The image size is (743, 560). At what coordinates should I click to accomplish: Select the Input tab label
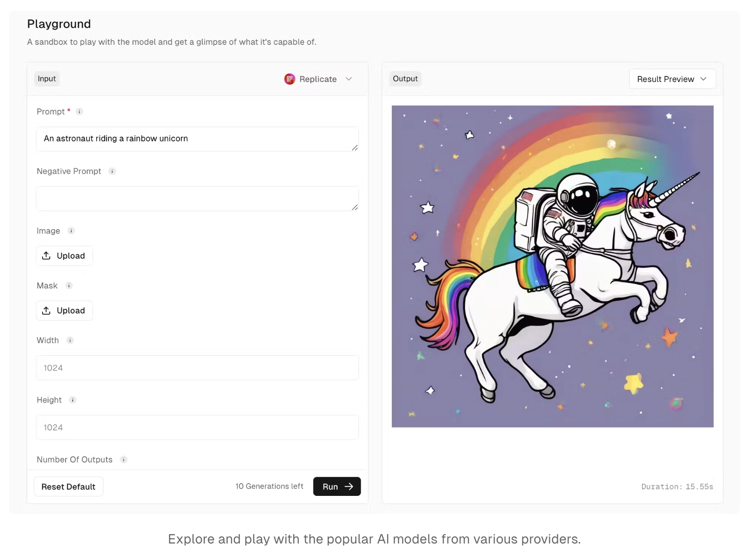(47, 79)
